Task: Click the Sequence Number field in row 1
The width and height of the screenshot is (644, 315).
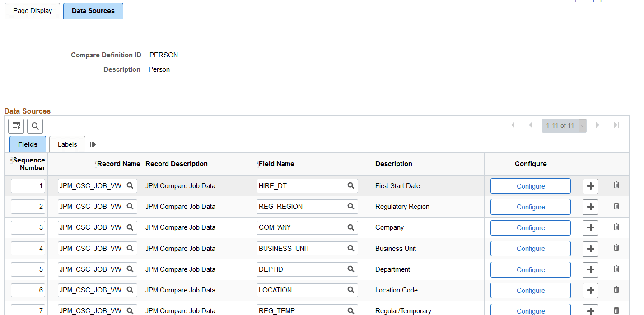Action: point(28,185)
